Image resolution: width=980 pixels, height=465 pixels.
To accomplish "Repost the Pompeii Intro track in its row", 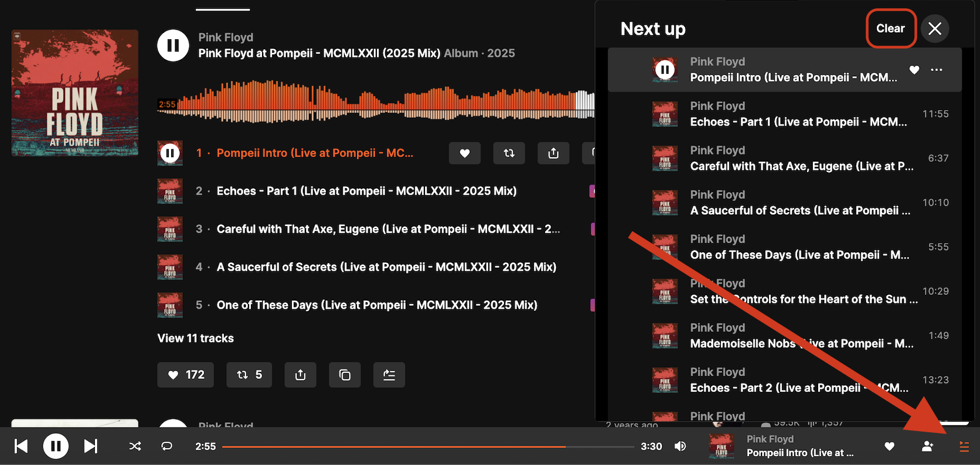I will [x=509, y=153].
